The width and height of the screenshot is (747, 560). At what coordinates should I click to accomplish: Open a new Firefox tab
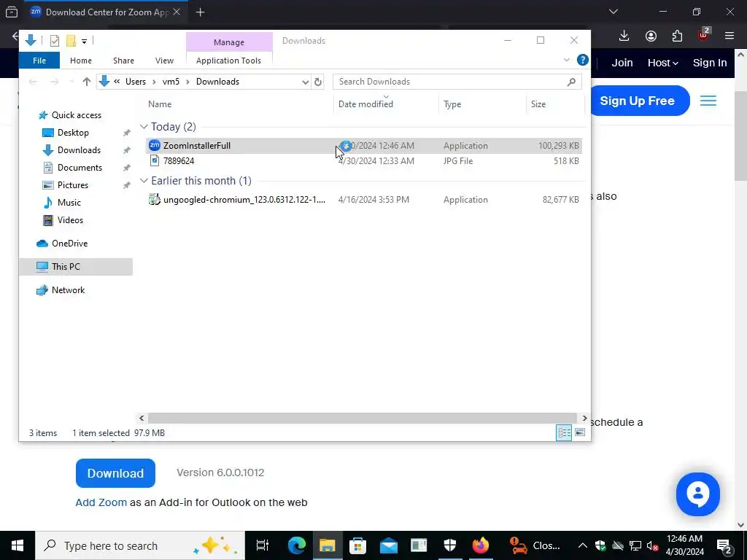[200, 12]
